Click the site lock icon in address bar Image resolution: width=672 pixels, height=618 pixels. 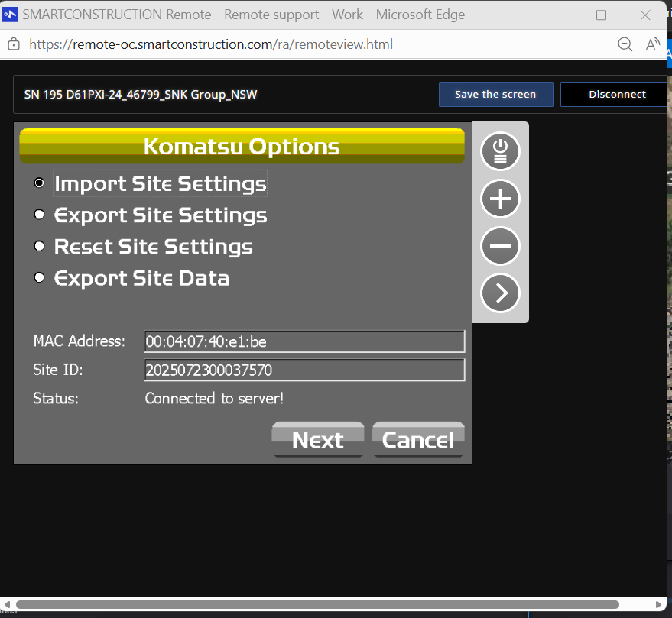(x=14, y=44)
